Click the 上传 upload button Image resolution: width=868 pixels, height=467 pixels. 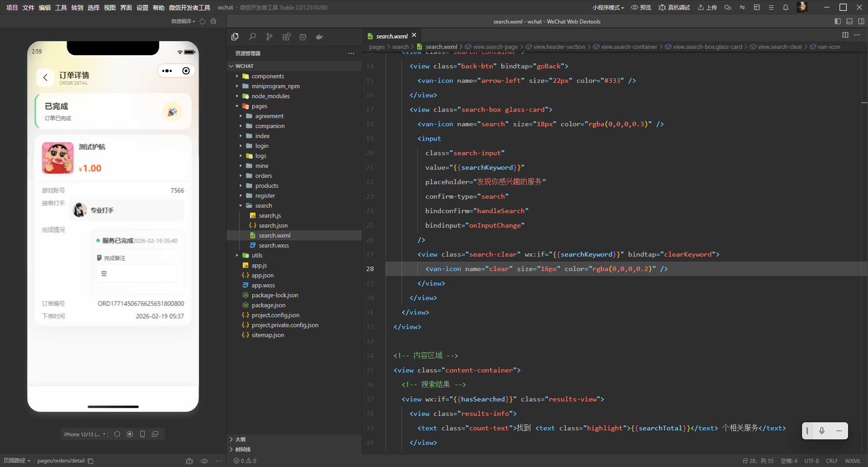pyautogui.click(x=707, y=7)
